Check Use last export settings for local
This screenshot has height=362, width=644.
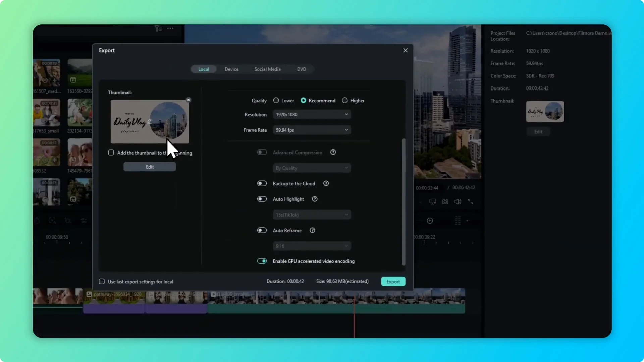click(x=102, y=281)
